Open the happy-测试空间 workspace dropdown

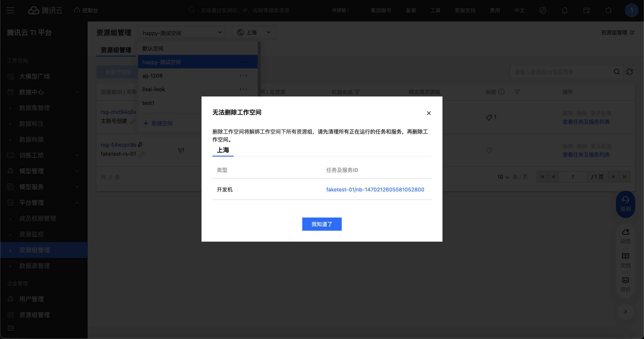pyautogui.click(x=182, y=33)
